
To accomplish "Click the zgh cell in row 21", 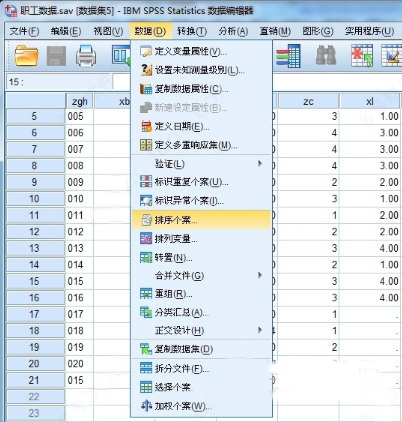I will [79, 380].
